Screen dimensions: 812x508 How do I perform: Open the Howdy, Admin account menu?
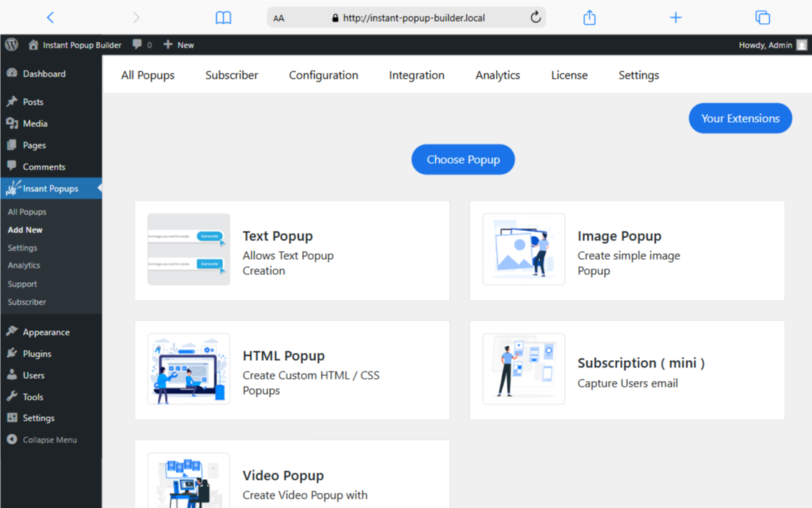tap(772, 45)
